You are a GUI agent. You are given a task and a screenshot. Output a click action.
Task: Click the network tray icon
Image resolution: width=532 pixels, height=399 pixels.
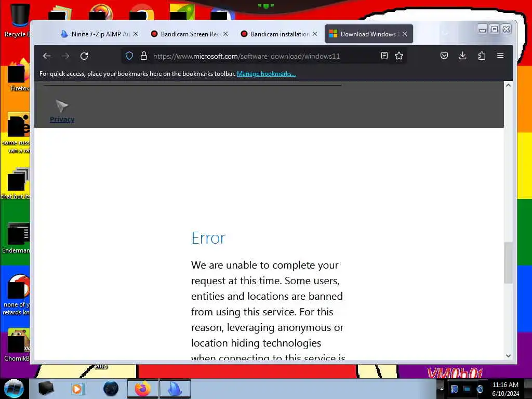coord(467,389)
